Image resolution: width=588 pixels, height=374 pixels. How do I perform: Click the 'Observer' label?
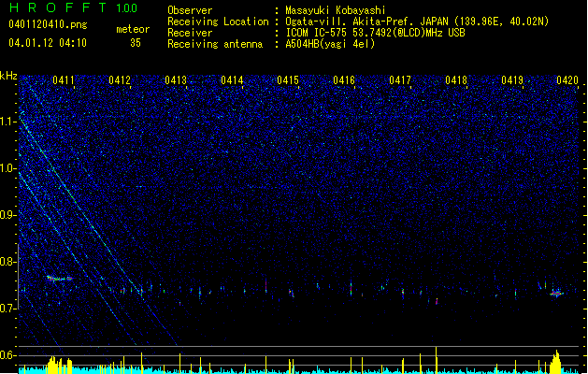pos(190,10)
